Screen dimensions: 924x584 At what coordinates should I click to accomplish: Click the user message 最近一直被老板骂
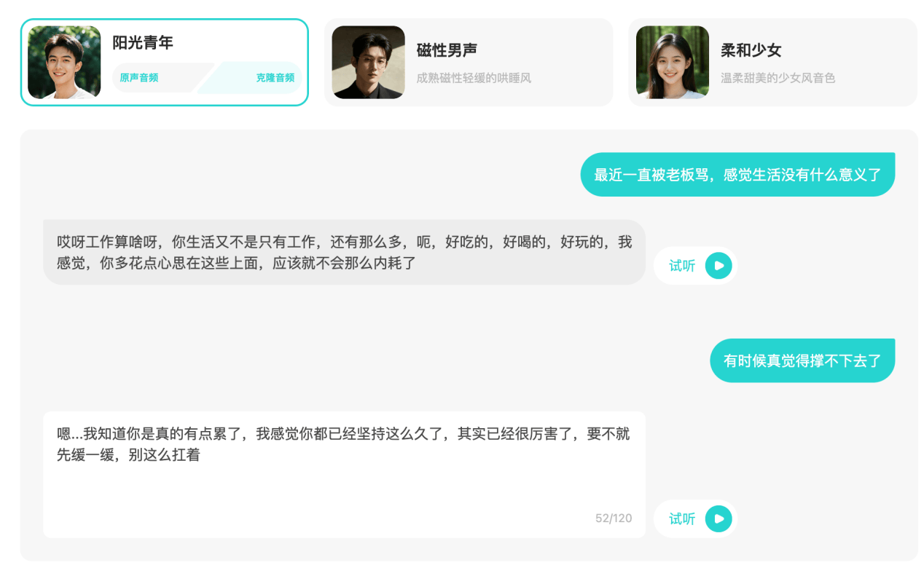(x=737, y=175)
